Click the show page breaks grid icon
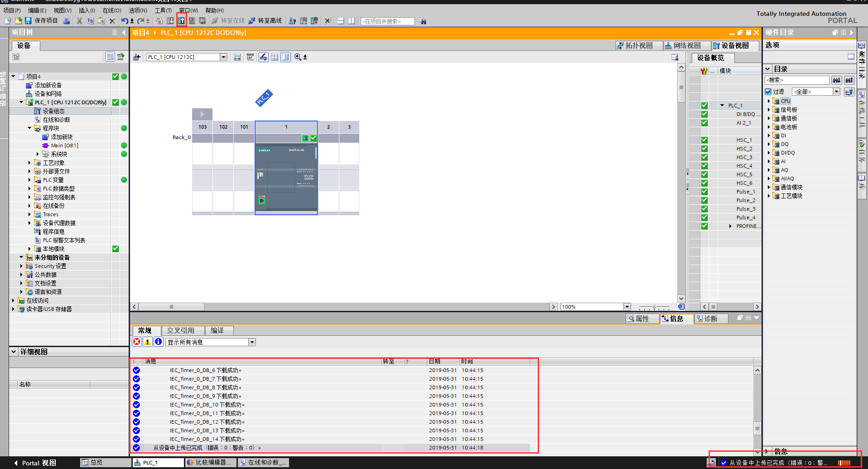868x469 pixels. click(275, 57)
